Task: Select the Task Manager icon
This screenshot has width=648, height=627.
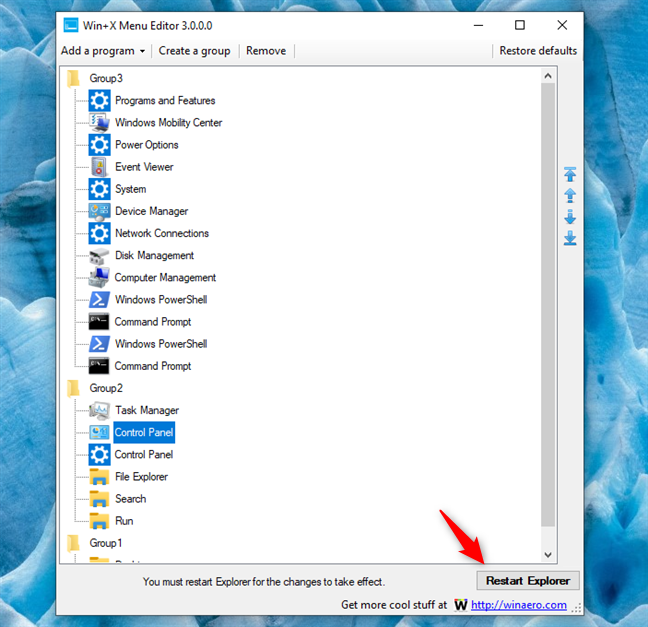Action: (x=99, y=410)
